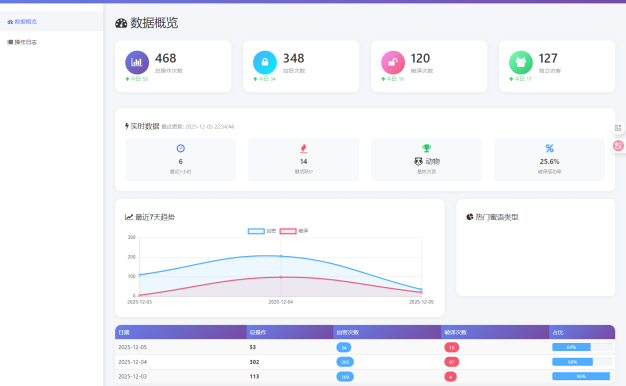Click the blue lock icon beside 348
The height and width of the screenshot is (386, 626).
265,62
